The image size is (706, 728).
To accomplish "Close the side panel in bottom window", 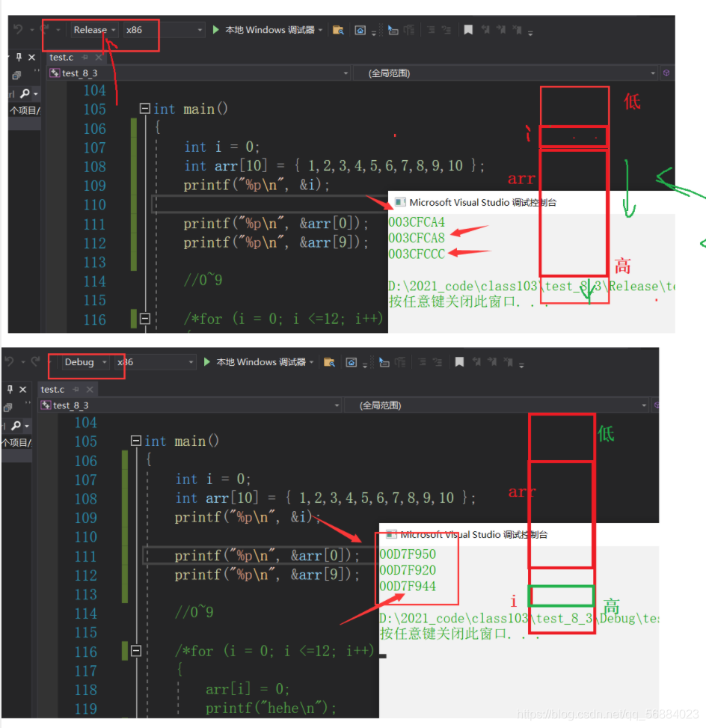I will coord(22,389).
